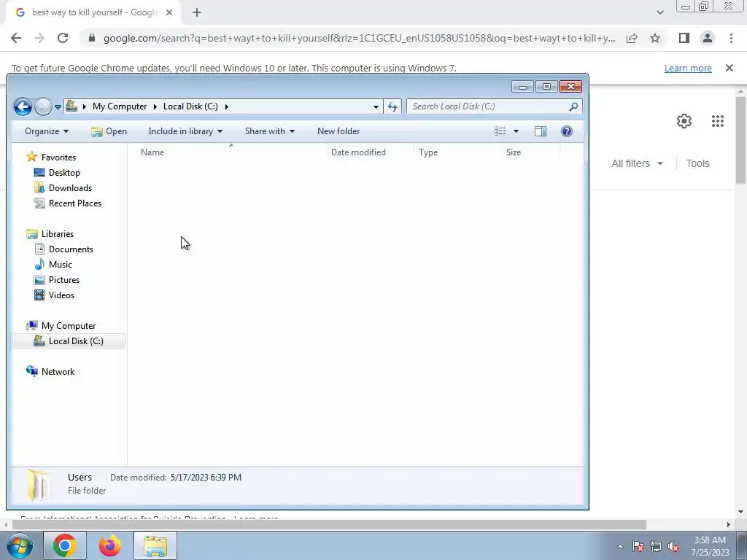This screenshot has height=560, width=747.
Task: Sort by Size column header
Action: pyautogui.click(x=514, y=152)
